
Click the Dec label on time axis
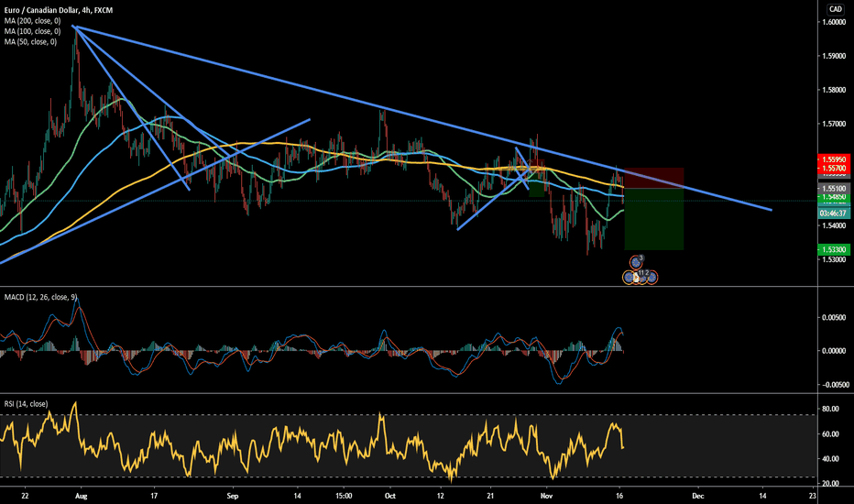click(697, 496)
